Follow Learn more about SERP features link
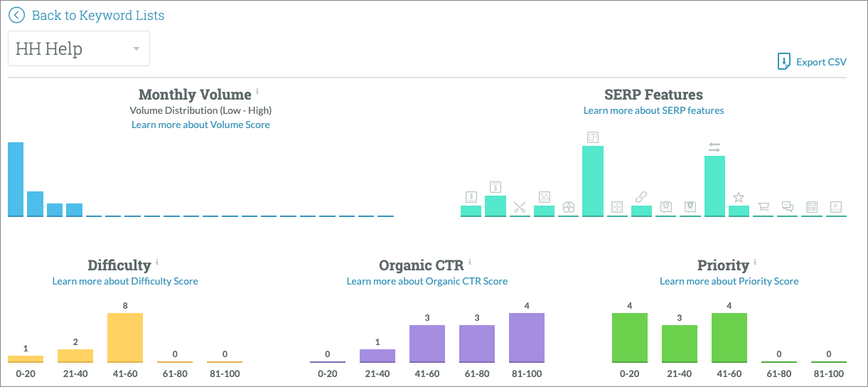 tap(653, 110)
